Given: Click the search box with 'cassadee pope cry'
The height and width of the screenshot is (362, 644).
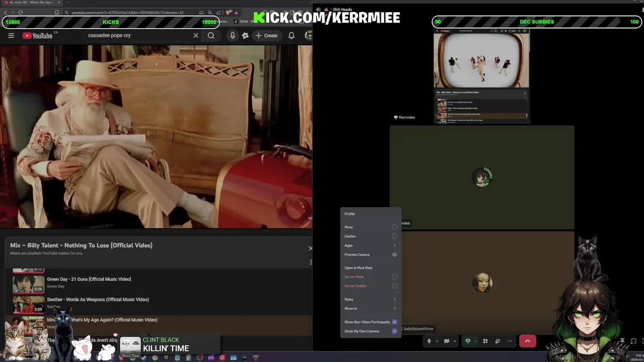Looking at the screenshot, I should tap(138, 36).
